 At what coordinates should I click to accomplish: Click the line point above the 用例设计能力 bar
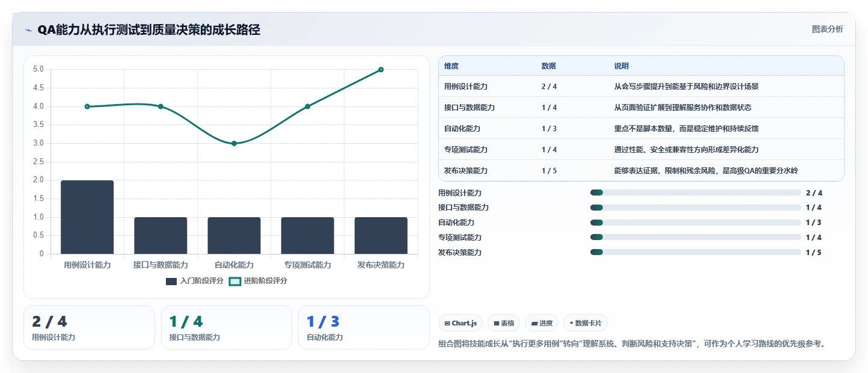[87, 106]
